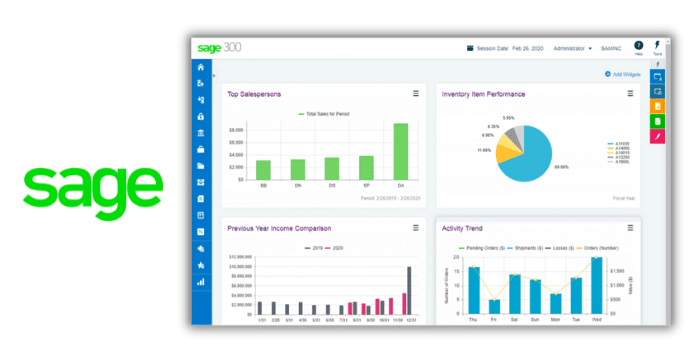This screenshot has height=360, width=700.
Task: Open Activity Trend widget hamburger menu
Action: point(630,228)
